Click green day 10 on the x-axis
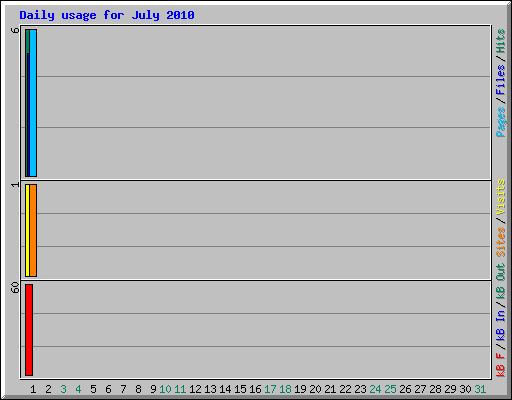 165,389
